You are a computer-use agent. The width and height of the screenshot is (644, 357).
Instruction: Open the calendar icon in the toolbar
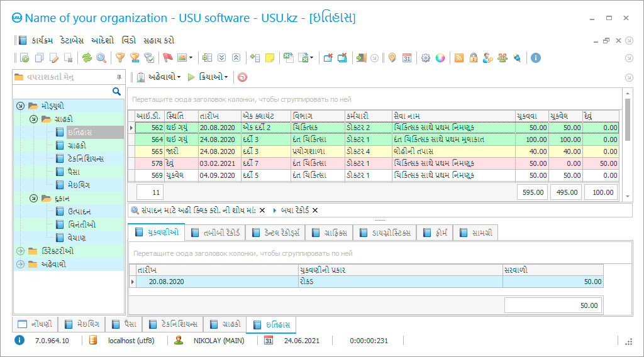click(407, 58)
